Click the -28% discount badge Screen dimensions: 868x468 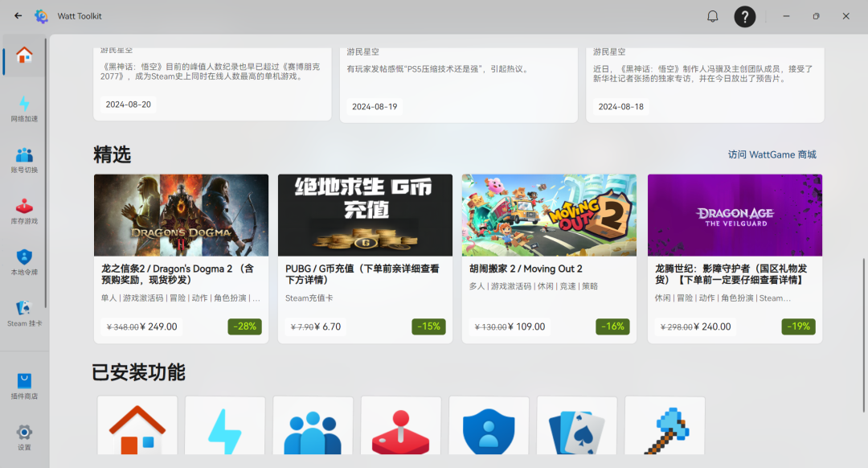(x=244, y=326)
